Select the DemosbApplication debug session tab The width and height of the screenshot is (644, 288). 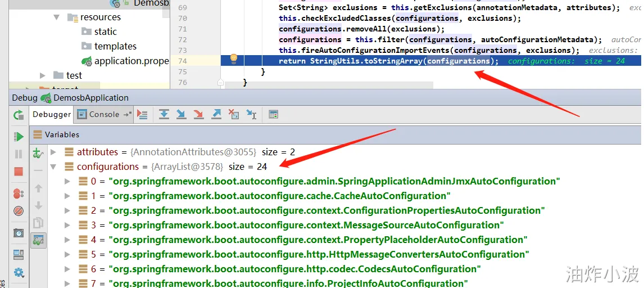tap(85, 98)
